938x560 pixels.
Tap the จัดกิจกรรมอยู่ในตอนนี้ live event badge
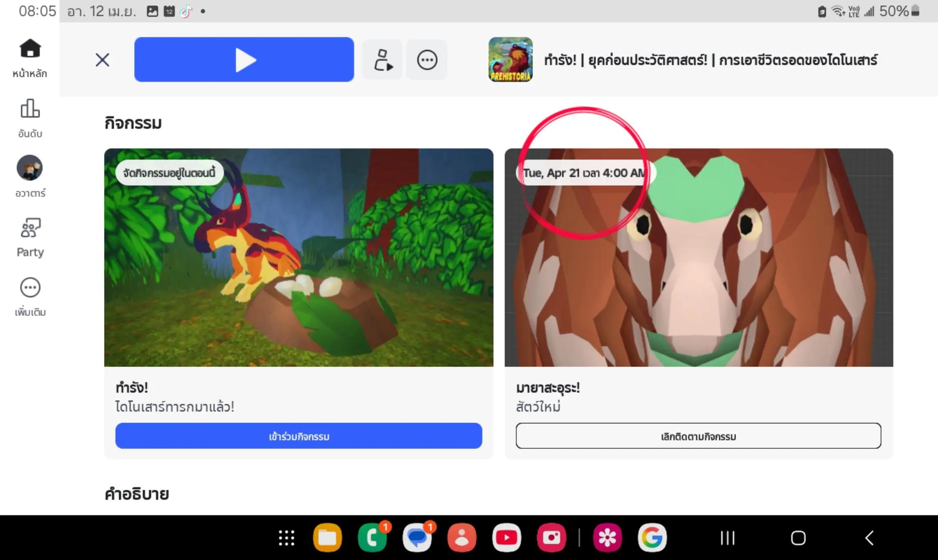pos(169,173)
